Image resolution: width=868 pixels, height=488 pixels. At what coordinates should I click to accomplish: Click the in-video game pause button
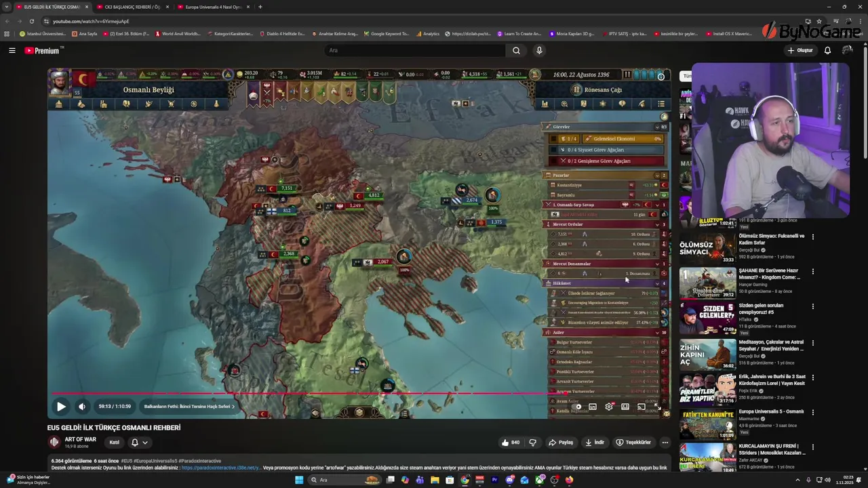point(627,75)
